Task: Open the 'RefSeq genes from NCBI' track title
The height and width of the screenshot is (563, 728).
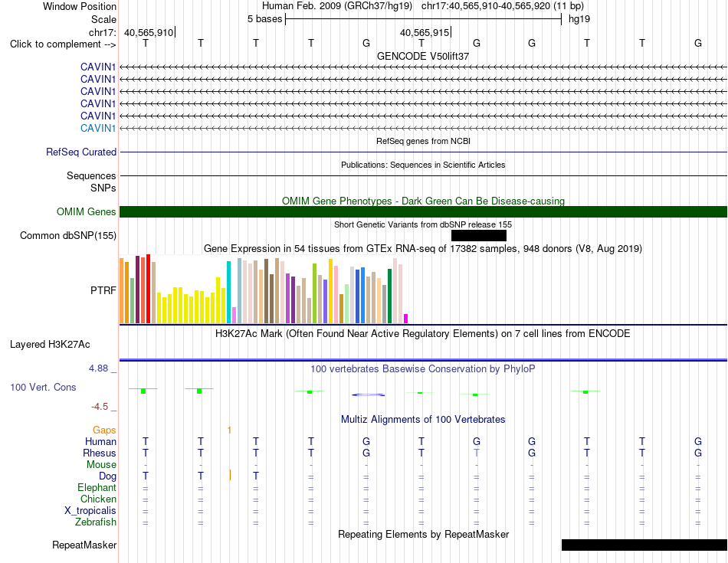Action: click(423, 141)
